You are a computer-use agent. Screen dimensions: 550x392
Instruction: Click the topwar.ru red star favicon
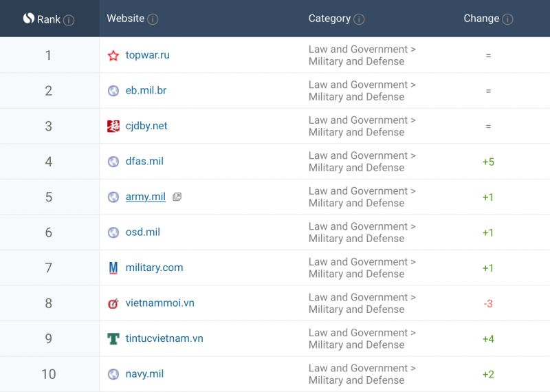click(x=113, y=56)
